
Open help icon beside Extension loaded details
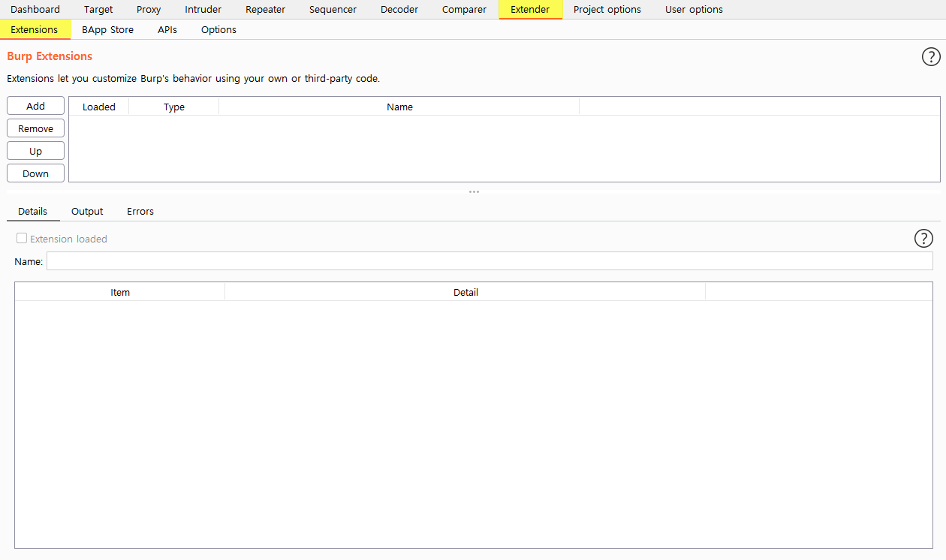point(923,239)
